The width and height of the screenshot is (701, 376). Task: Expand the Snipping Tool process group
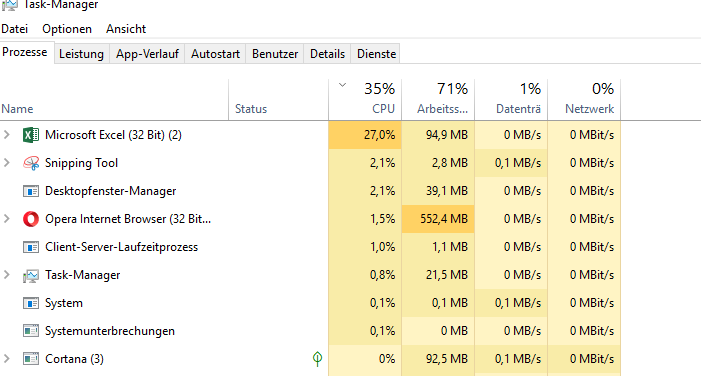[6, 163]
